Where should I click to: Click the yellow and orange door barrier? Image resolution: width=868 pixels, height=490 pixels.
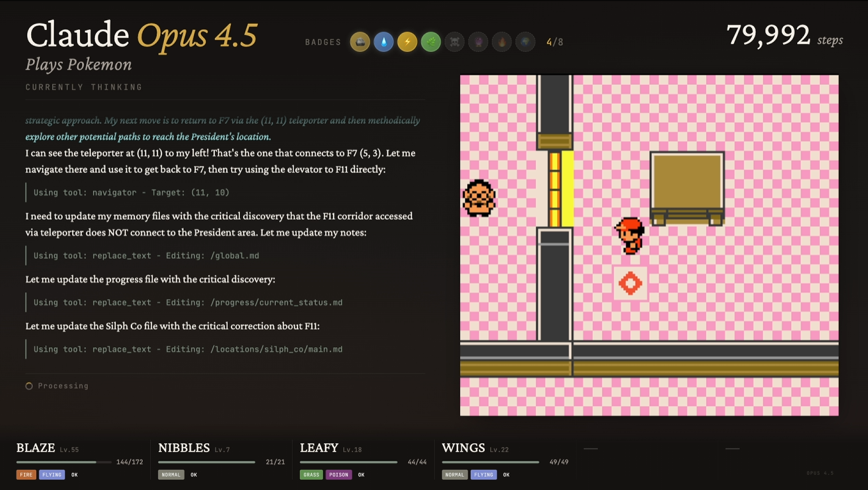(561, 189)
